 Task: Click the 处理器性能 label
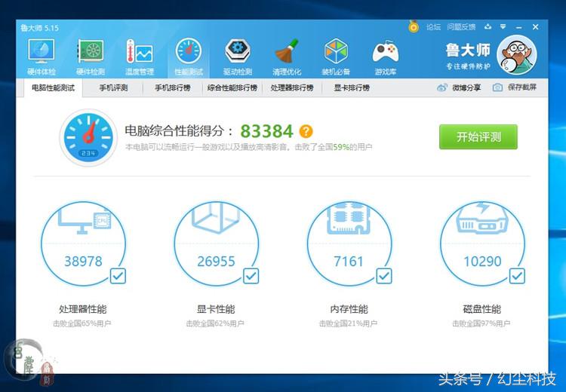(83, 309)
